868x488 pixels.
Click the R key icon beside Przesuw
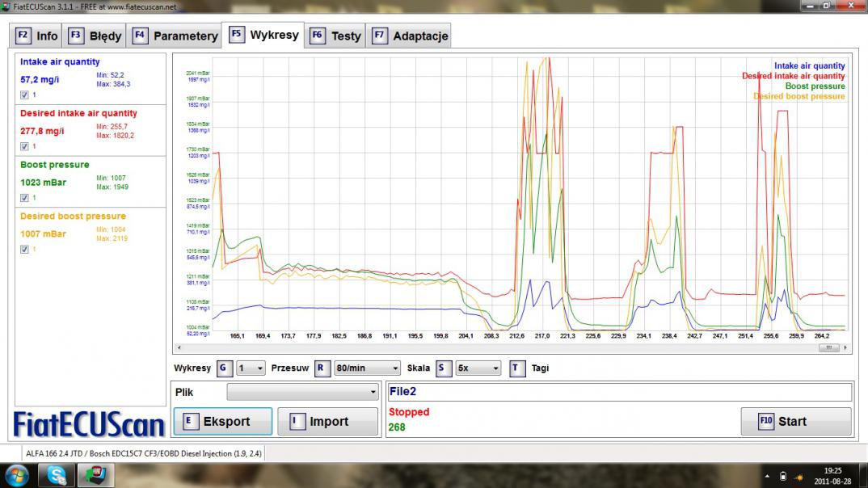pos(322,368)
